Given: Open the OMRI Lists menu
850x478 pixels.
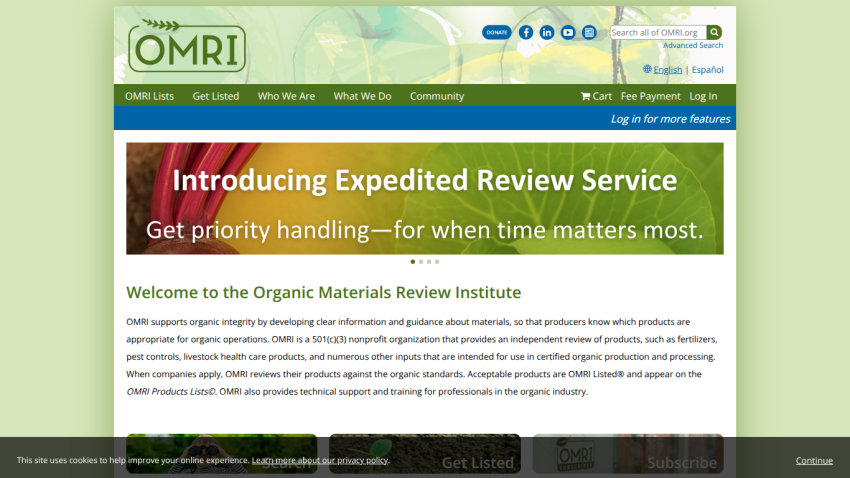Looking at the screenshot, I should click(x=150, y=96).
